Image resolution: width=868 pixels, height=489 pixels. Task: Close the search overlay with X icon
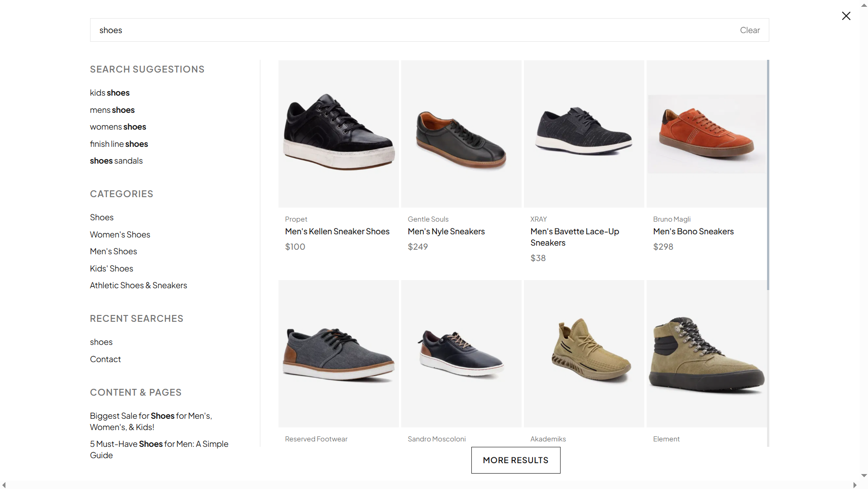click(846, 16)
